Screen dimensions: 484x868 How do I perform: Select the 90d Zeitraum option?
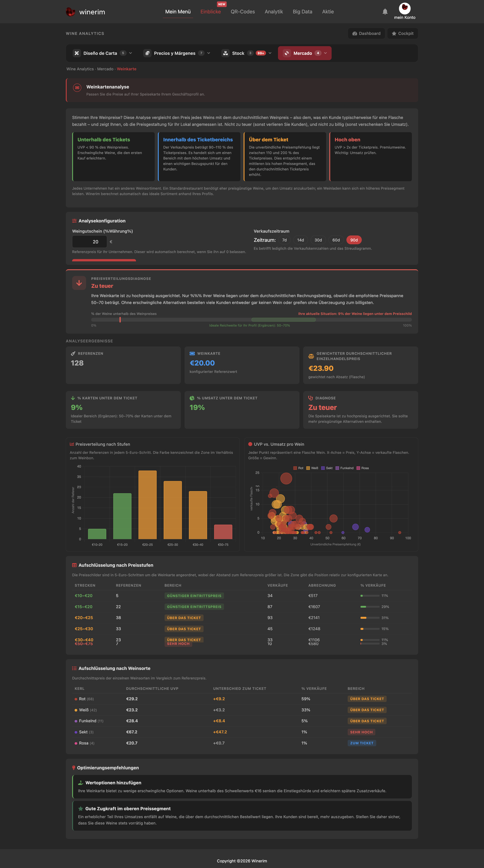pyautogui.click(x=354, y=240)
